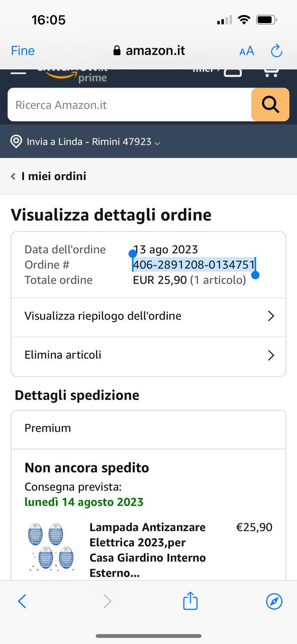Viewport: 297px width, 644px height.
Task: Tap the amazon.it address bar
Action: tap(149, 51)
